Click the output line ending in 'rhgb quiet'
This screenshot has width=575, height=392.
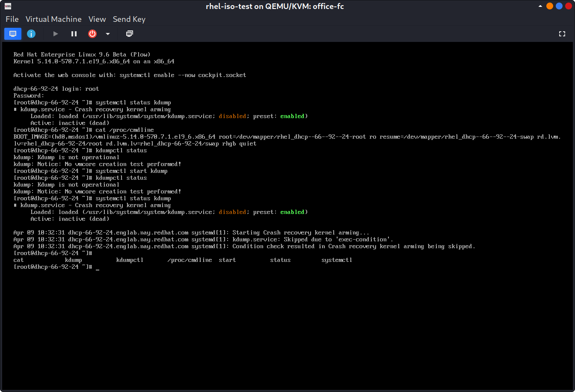click(x=135, y=143)
